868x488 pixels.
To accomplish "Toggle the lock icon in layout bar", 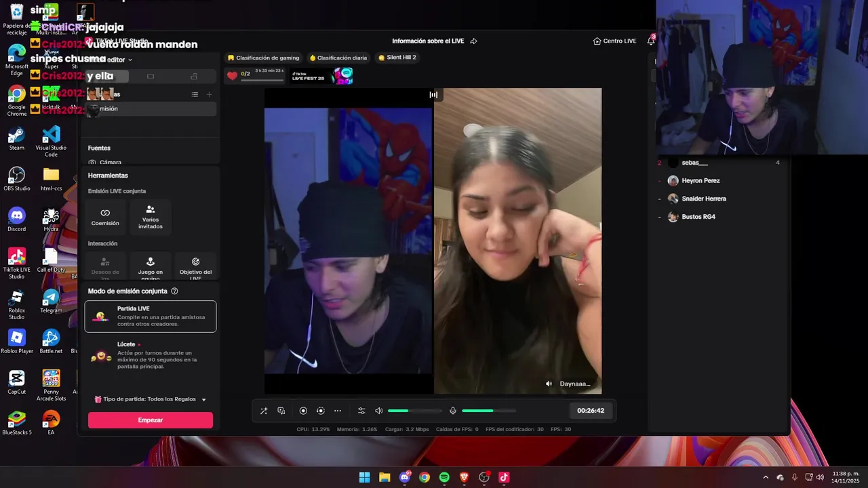I will pos(194,76).
